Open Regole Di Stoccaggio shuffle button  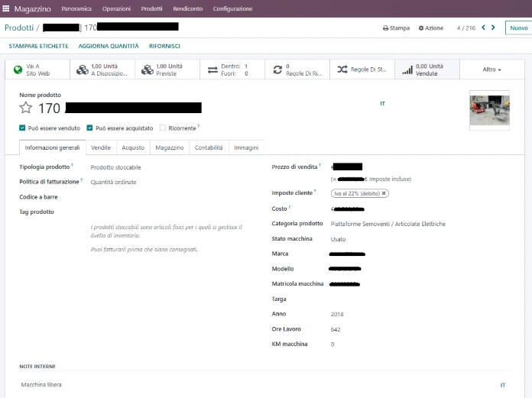[362, 70]
